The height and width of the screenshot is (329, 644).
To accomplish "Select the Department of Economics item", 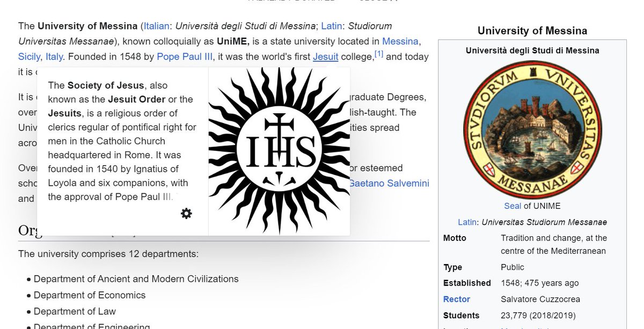I will 90,295.
